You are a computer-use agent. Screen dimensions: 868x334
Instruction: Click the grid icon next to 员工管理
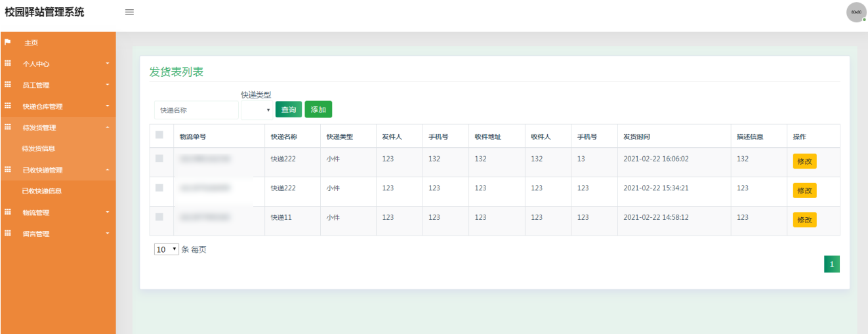tap(8, 85)
